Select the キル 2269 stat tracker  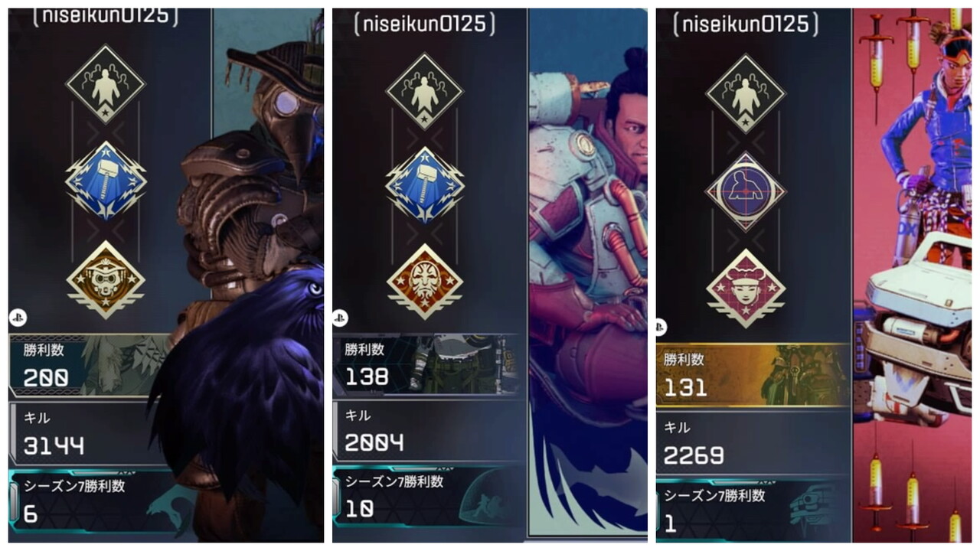click(753, 443)
